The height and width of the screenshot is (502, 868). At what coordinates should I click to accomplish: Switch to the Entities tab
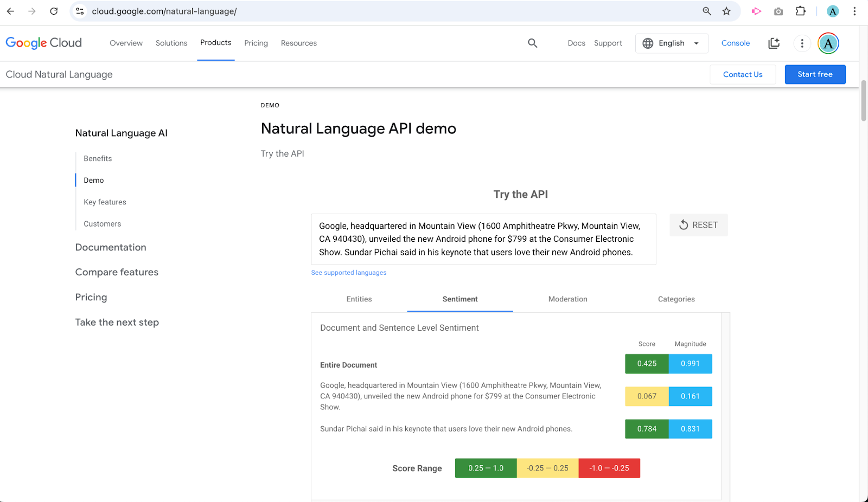click(x=359, y=299)
